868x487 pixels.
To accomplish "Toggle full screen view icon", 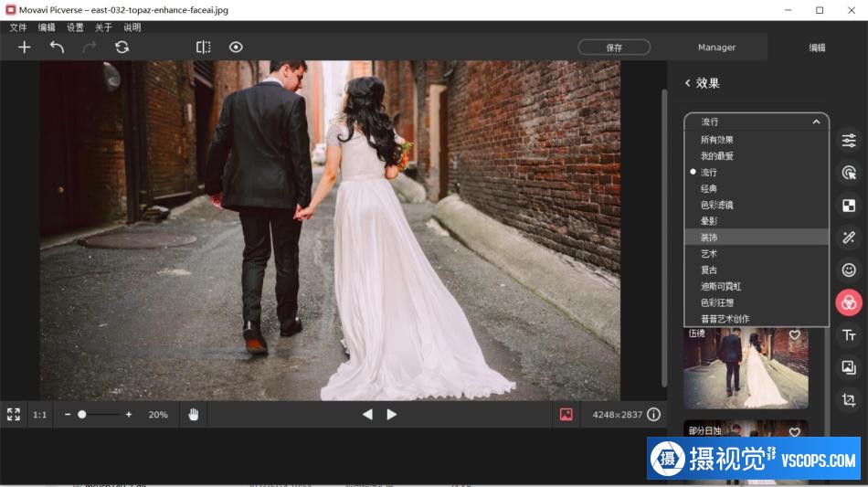I will pos(14,415).
